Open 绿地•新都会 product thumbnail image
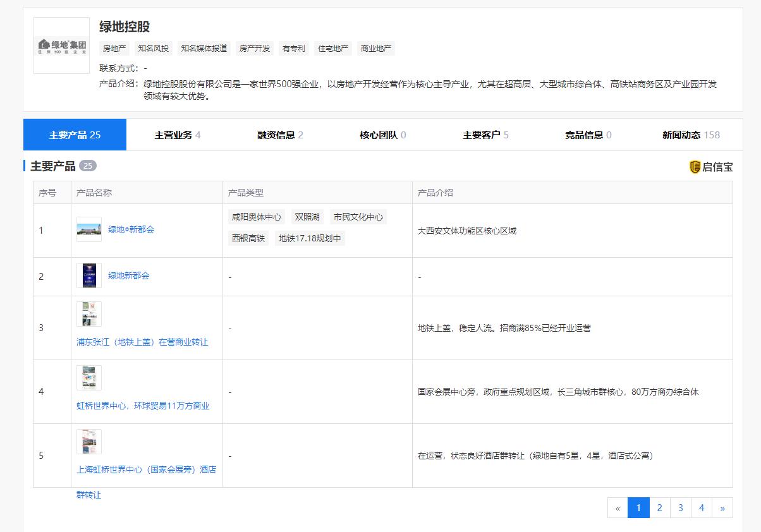Image resolution: width=761 pixels, height=532 pixels. pyautogui.click(x=88, y=229)
